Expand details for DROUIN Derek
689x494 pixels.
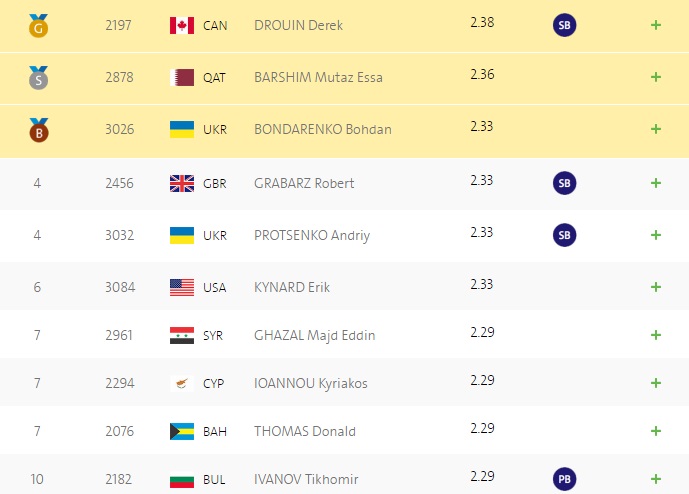tap(656, 25)
